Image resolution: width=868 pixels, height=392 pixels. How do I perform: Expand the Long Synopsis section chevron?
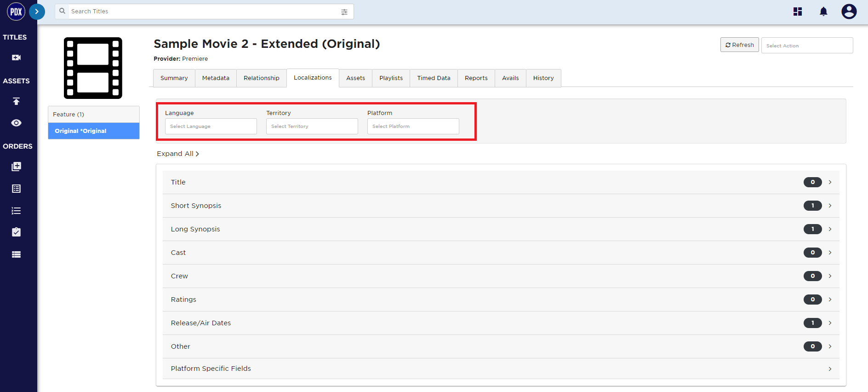click(830, 229)
